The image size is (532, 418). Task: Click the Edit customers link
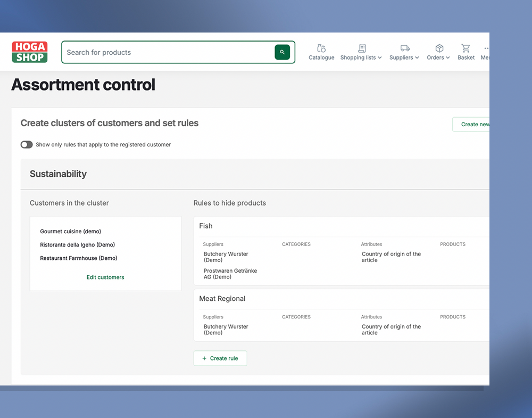tap(105, 277)
